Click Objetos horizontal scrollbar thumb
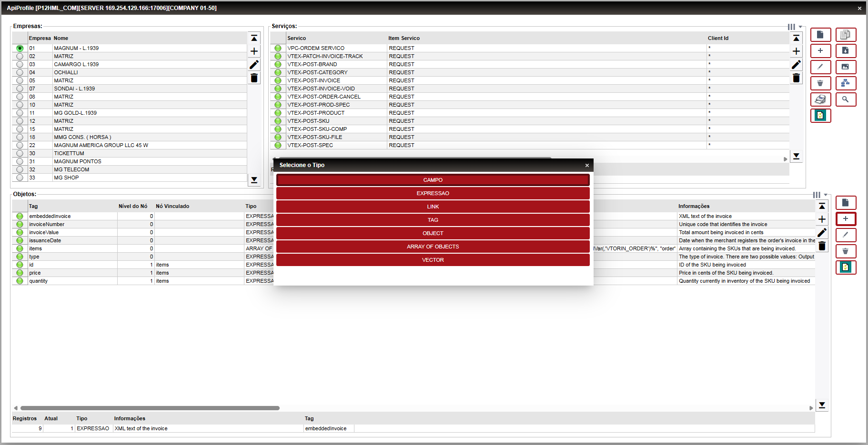The height and width of the screenshot is (445, 868). pos(150,408)
